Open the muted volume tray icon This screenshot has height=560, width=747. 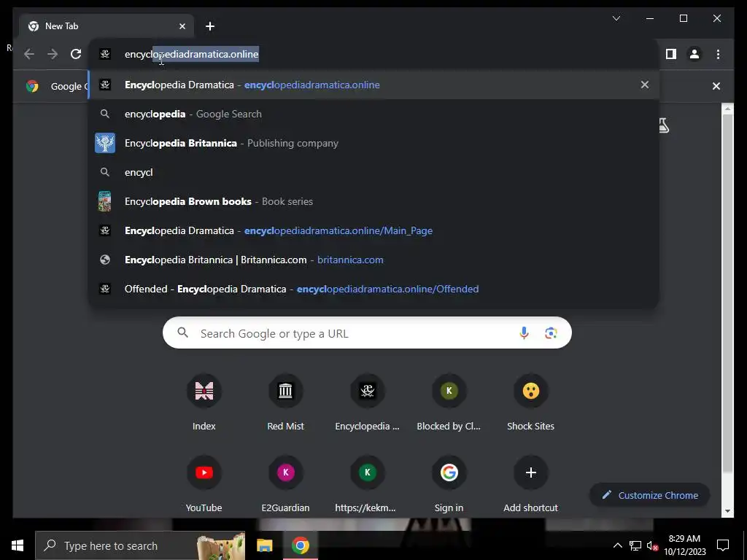(651, 545)
